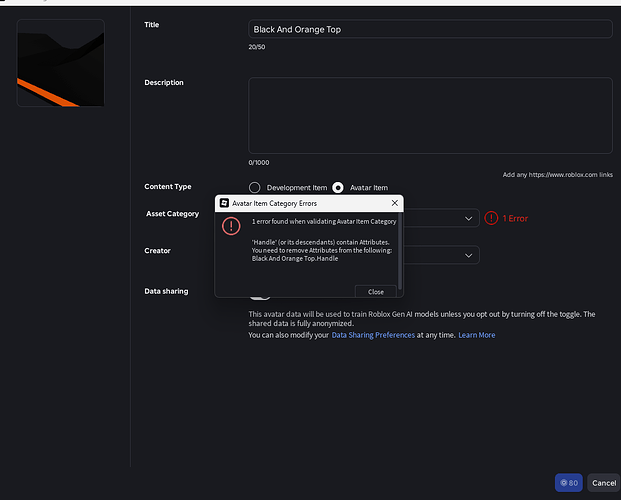Click the 20/50 title character counter
This screenshot has height=500, width=621.
257,47
